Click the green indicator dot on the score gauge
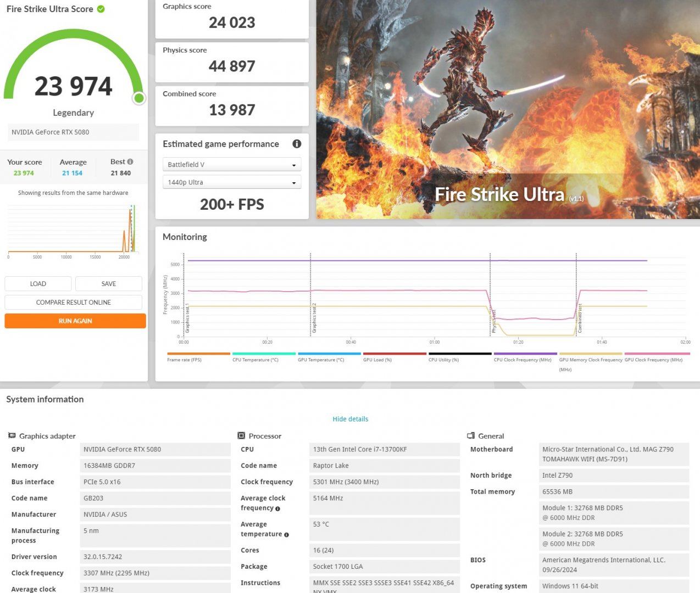 (x=139, y=98)
